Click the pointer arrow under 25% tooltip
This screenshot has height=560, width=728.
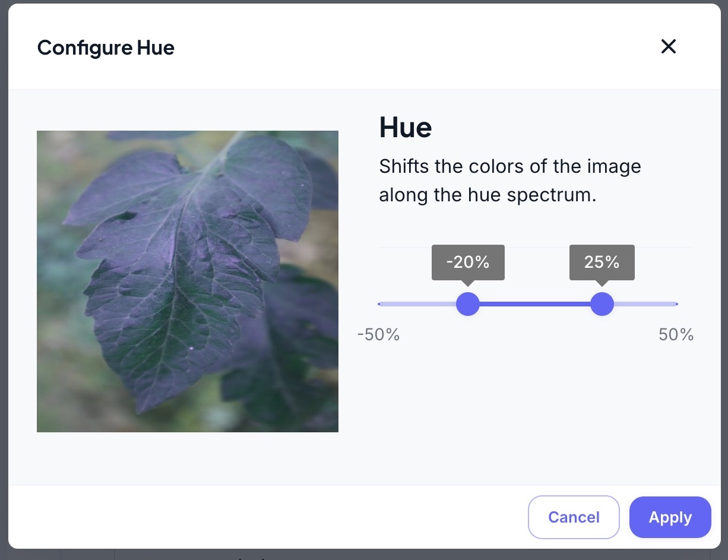602,283
